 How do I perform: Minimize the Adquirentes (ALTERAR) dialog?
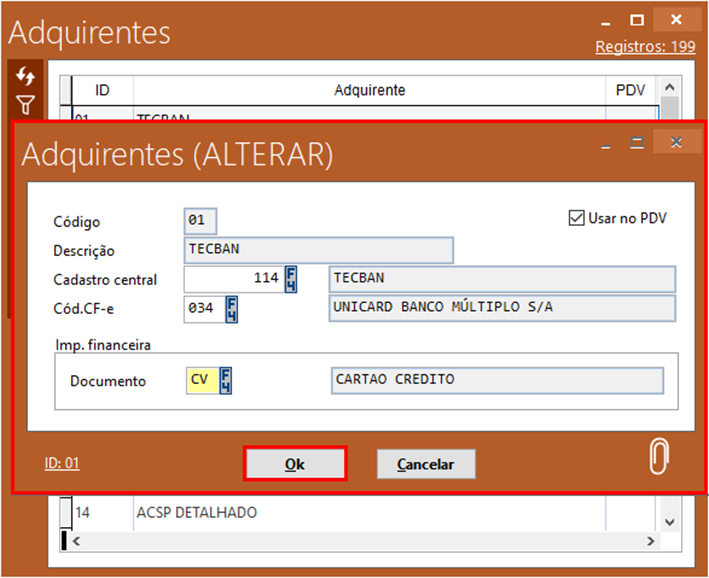(x=605, y=144)
